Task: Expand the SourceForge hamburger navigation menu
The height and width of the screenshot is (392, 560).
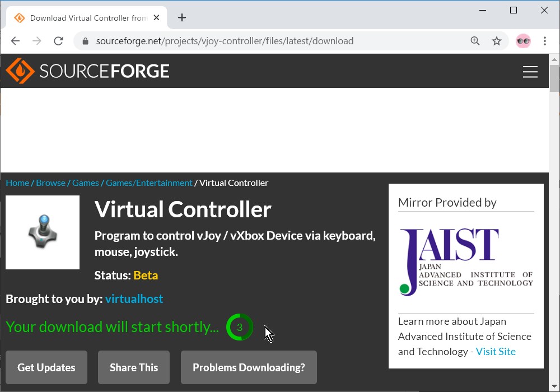Action: tap(530, 72)
